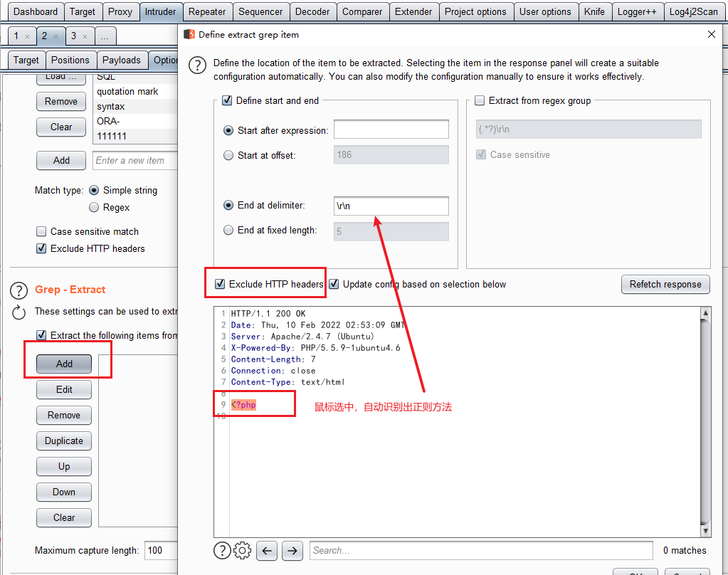Select Regex match type
This screenshot has width=728, height=575.
pos(94,207)
